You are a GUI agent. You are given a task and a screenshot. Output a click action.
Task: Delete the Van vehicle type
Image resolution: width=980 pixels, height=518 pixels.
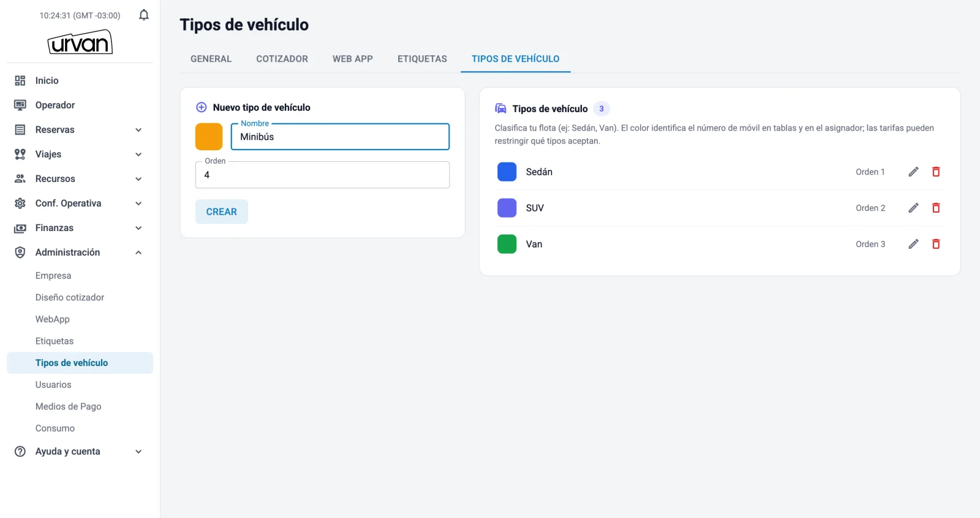point(936,244)
